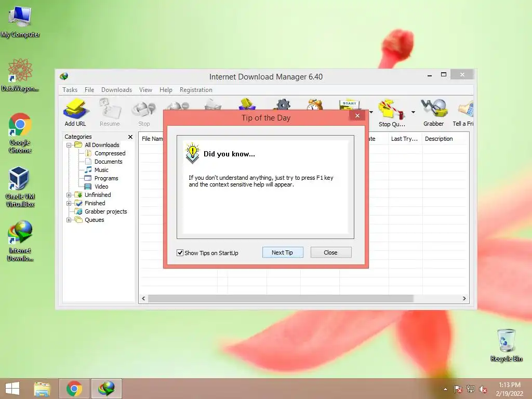Open the Start Queue dropdown arrow
Image resolution: width=532 pixels, height=399 pixels.
tap(371, 112)
